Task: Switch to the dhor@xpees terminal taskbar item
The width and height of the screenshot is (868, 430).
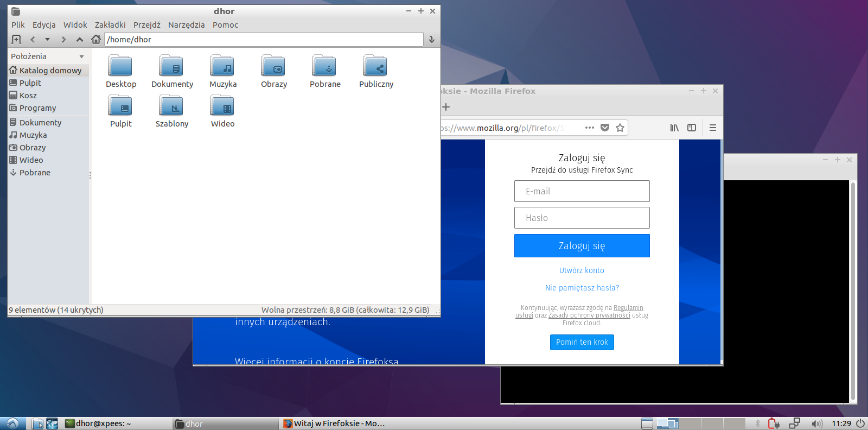Action: [x=117, y=423]
